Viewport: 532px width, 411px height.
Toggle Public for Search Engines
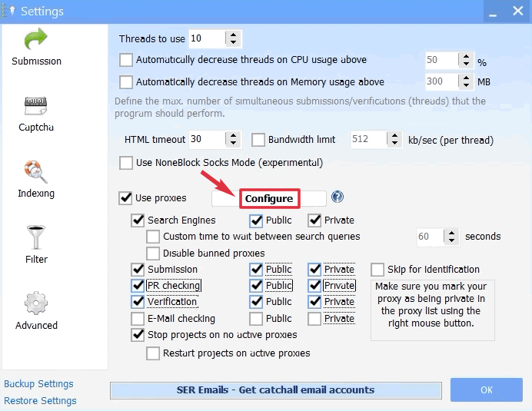click(256, 220)
